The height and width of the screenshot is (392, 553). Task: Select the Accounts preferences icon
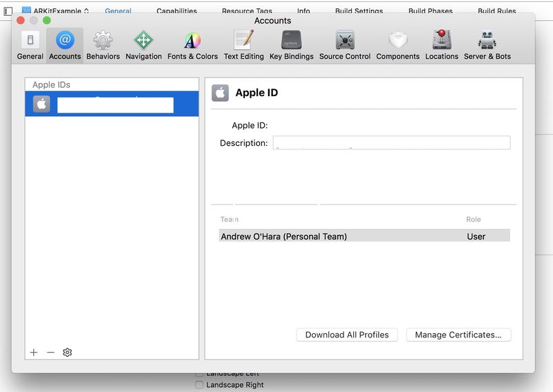tap(65, 40)
